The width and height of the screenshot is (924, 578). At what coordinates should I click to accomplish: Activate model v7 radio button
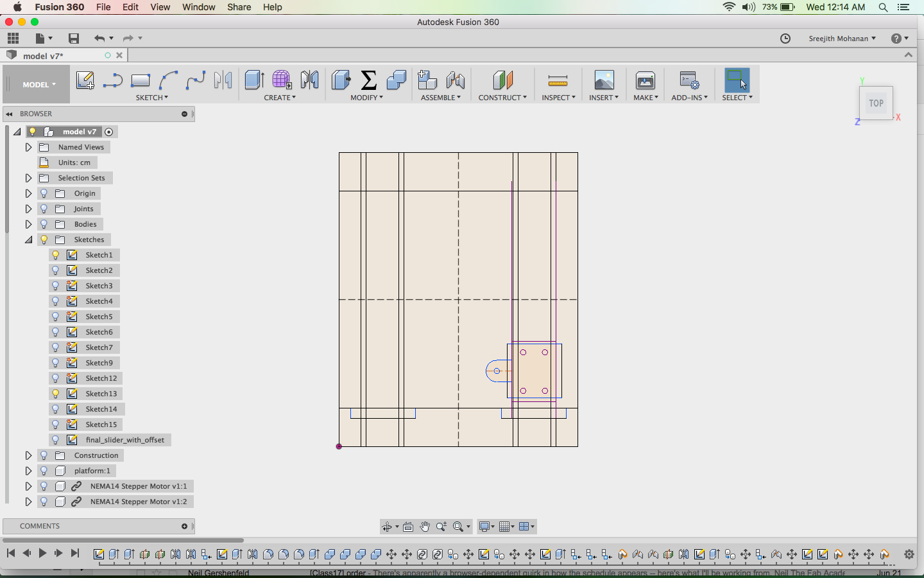click(x=109, y=132)
